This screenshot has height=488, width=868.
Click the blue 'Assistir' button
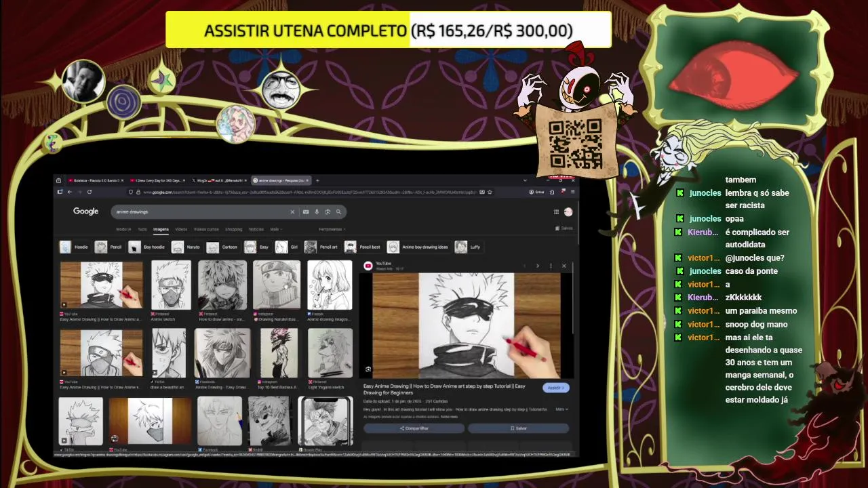[555, 388]
